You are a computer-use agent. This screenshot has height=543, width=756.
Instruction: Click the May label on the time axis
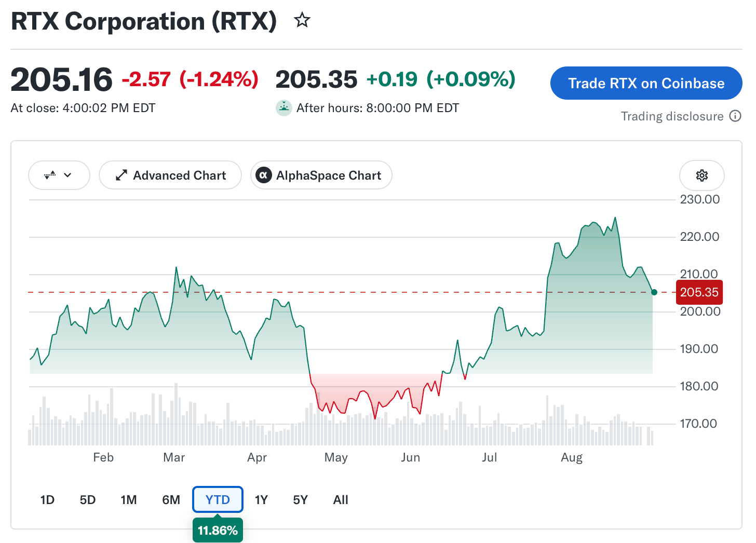pyautogui.click(x=336, y=457)
